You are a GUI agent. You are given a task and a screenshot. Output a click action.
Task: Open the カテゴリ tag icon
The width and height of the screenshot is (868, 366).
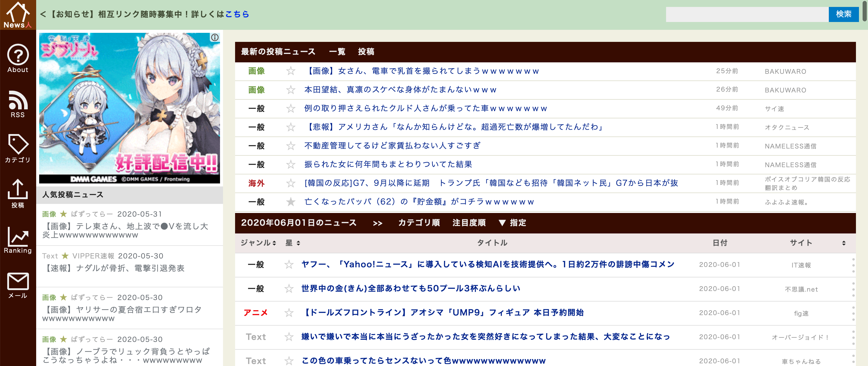click(18, 149)
